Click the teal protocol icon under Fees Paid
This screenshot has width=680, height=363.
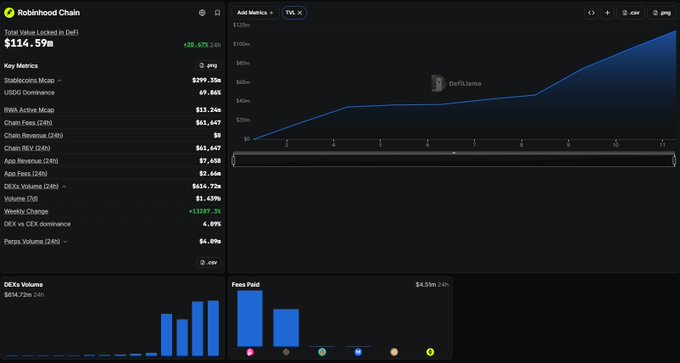click(x=322, y=352)
